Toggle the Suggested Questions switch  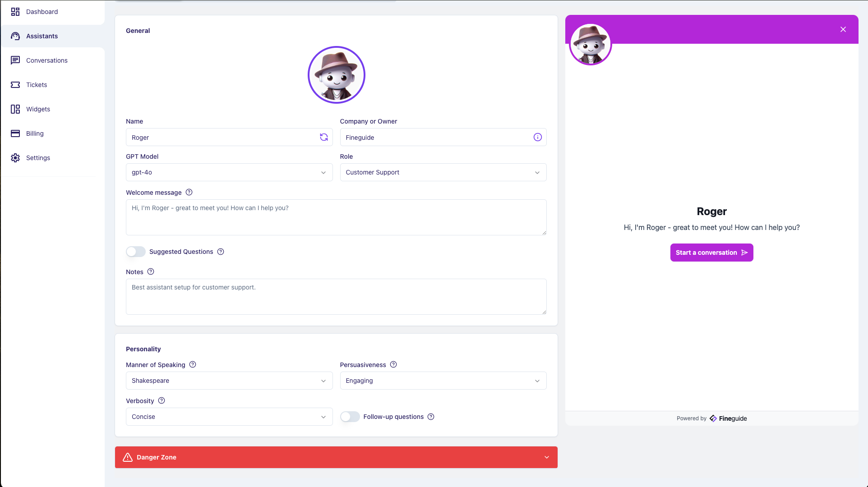pos(135,251)
